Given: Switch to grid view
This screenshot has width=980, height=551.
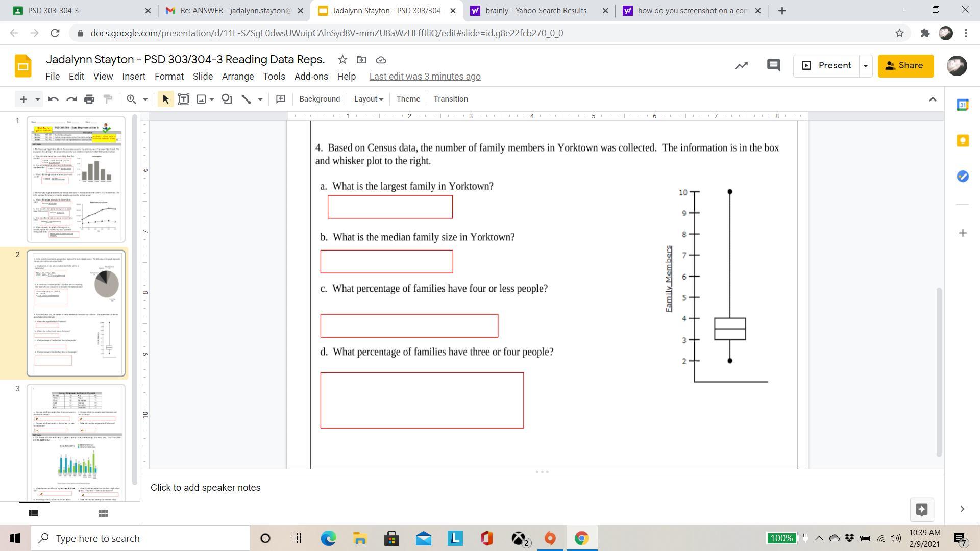Looking at the screenshot, I should [x=103, y=513].
